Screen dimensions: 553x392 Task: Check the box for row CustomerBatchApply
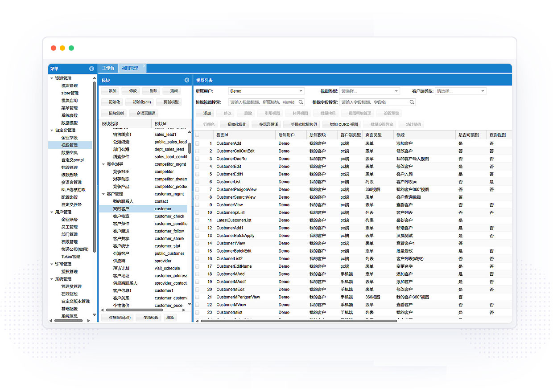pyautogui.click(x=197, y=236)
